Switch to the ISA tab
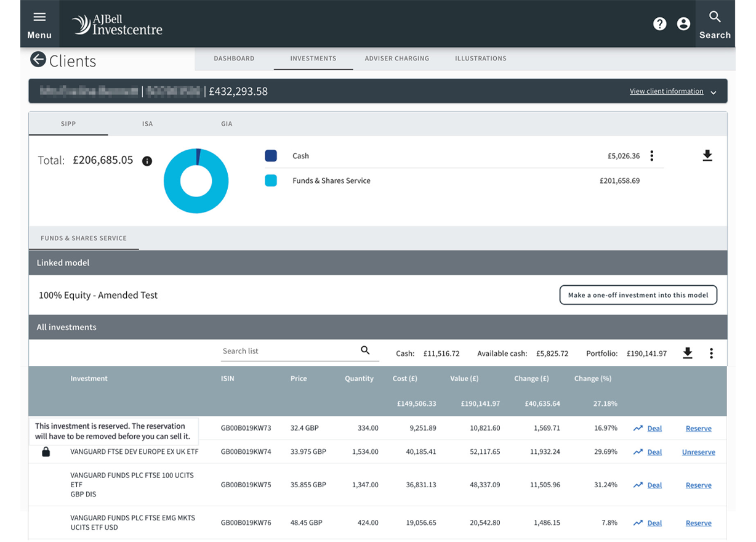 pos(147,123)
